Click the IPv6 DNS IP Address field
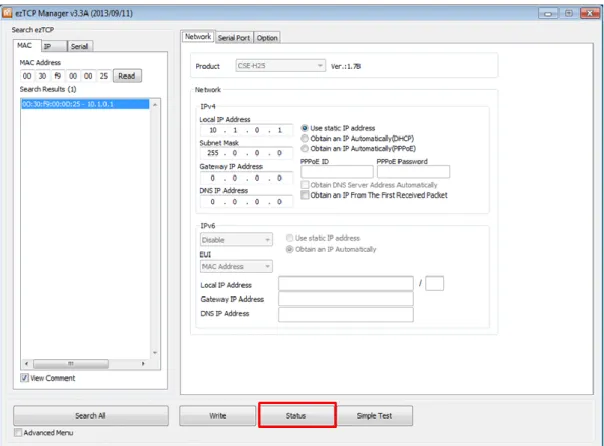The image size is (604, 446). [x=346, y=314]
